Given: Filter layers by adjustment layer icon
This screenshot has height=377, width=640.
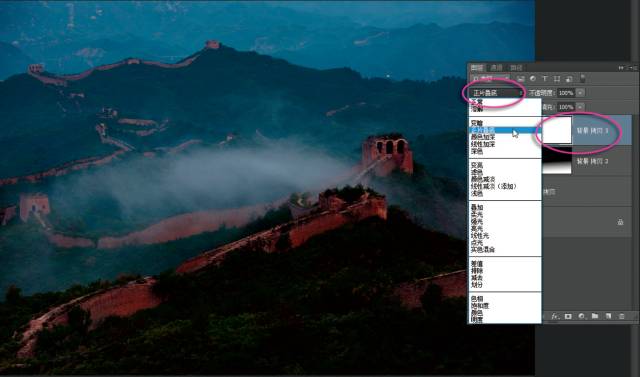Looking at the screenshot, I should [x=533, y=79].
